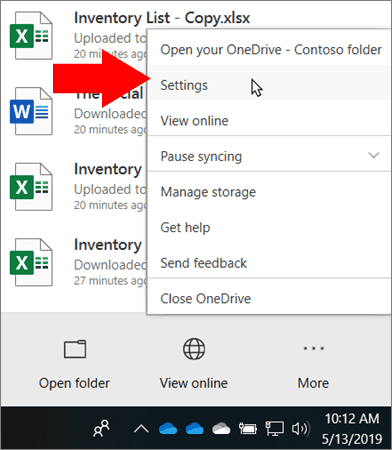Click the battery power tray icon
This screenshot has height=450, width=392.
point(248,428)
